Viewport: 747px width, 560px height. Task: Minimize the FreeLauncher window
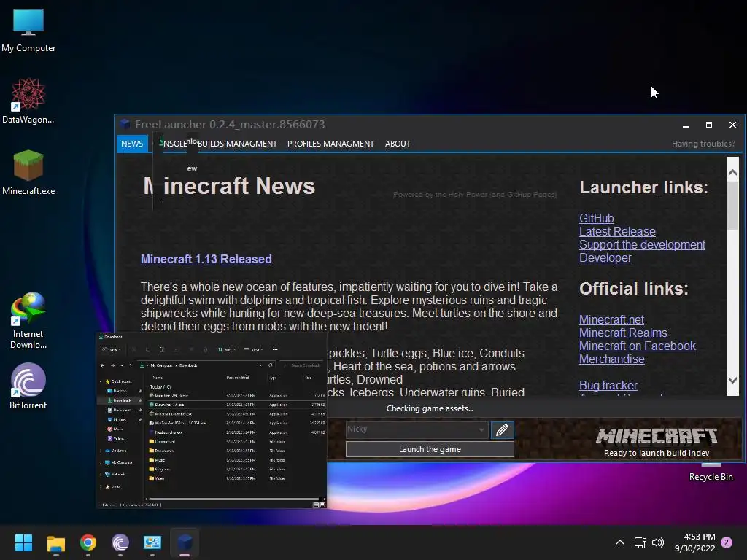(x=686, y=125)
